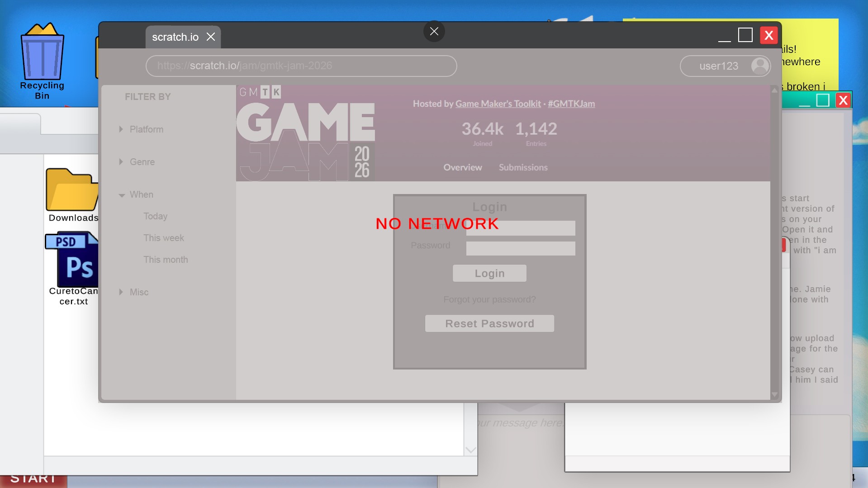Select the This month filter option
This screenshot has width=868, height=488.
tap(166, 260)
